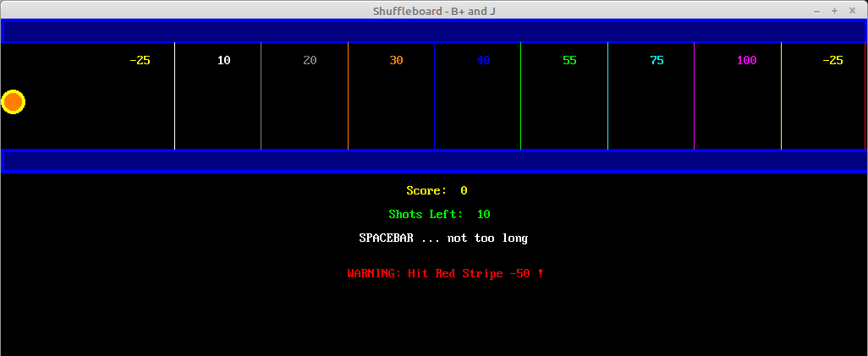Select the orange 30 point zone label
The height and width of the screenshot is (356, 868).
tap(396, 61)
